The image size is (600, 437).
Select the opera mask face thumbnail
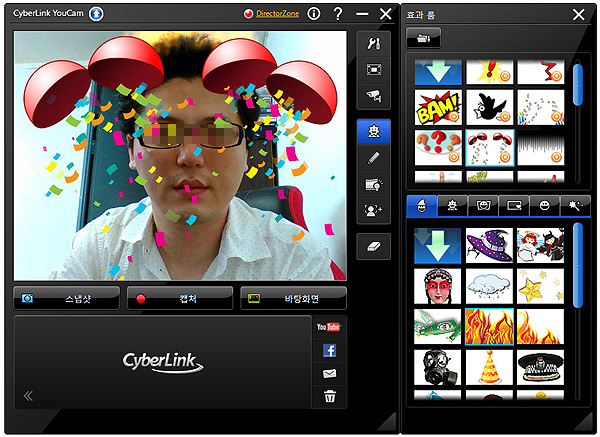click(x=438, y=286)
